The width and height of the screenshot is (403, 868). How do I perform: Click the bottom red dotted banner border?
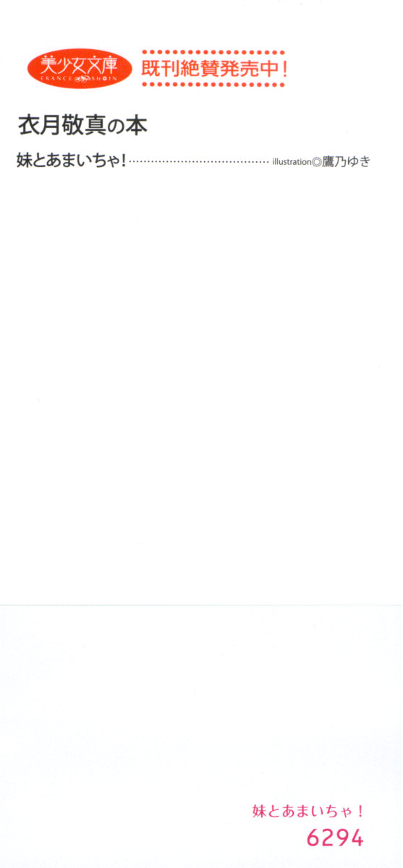point(213,86)
